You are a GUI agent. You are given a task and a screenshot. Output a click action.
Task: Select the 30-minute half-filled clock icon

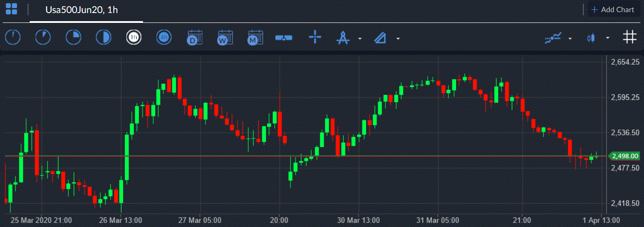pyautogui.click(x=103, y=38)
